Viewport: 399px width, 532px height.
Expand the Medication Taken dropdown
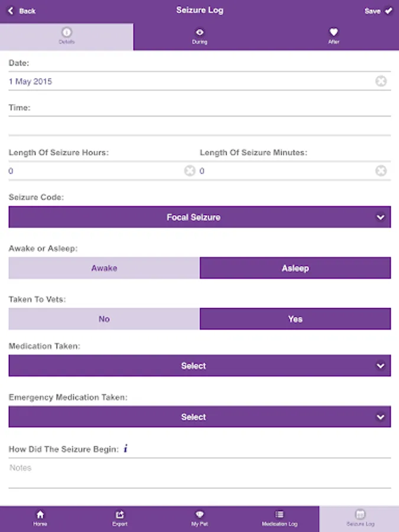200,366
